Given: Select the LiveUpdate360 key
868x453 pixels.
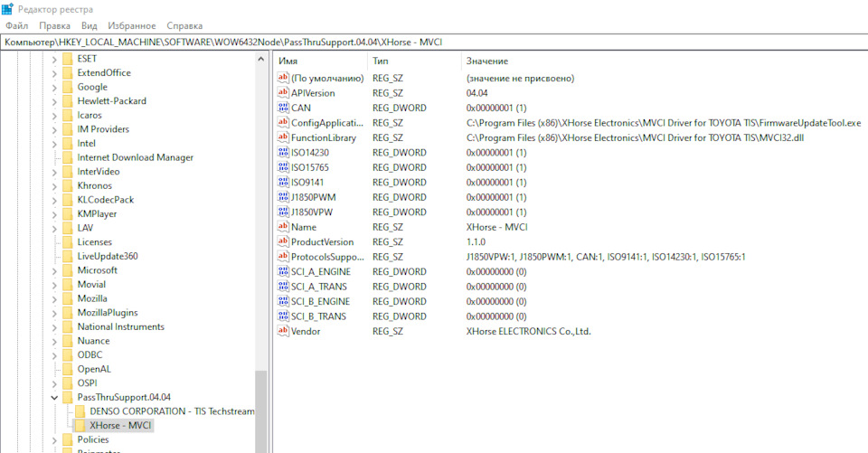Looking at the screenshot, I should (108, 256).
